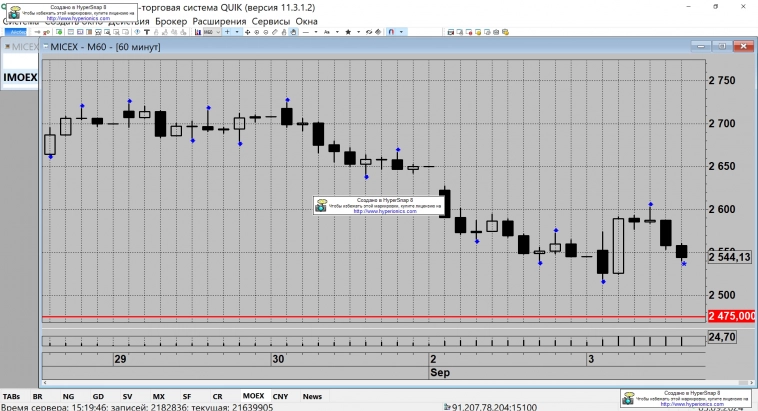Expand the arrow next to crosshair tool
The height and width of the screenshot is (411, 758).
[237, 32]
